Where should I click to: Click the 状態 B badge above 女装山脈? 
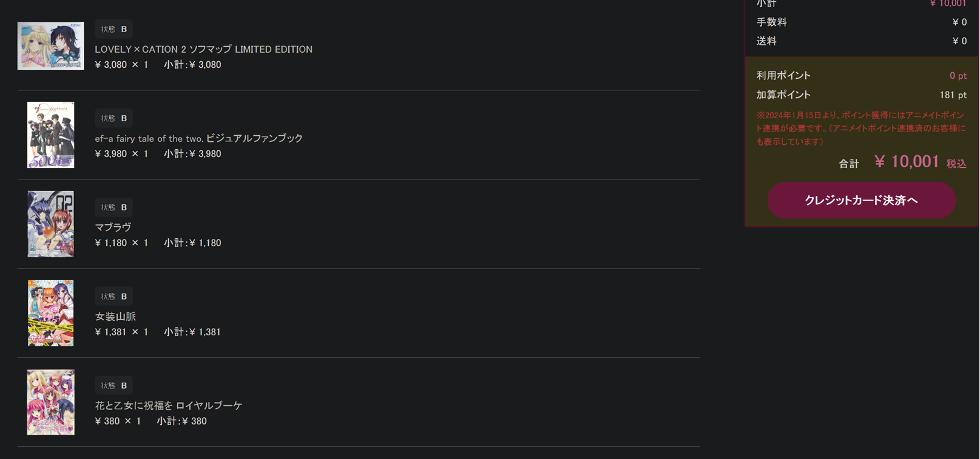[114, 297]
